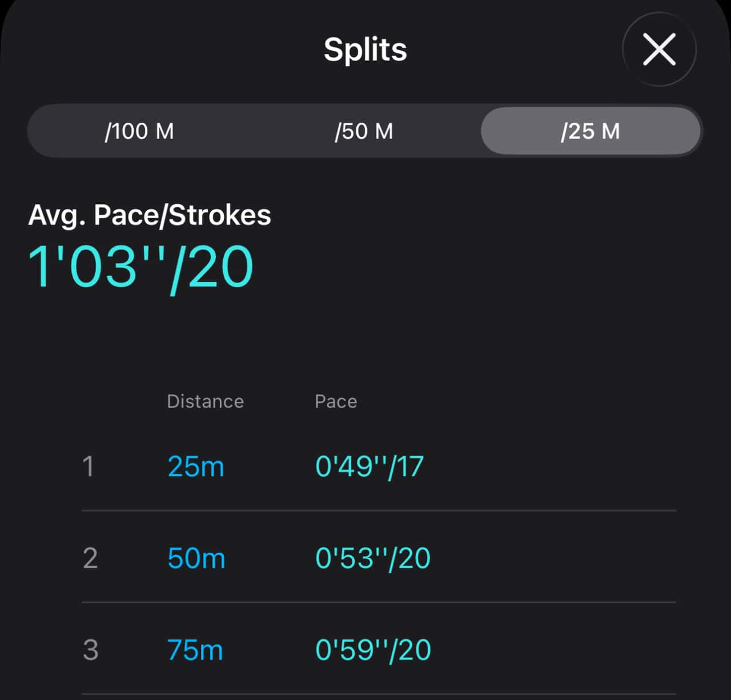
Task: Select split number 2 in the list
Action: coord(90,558)
